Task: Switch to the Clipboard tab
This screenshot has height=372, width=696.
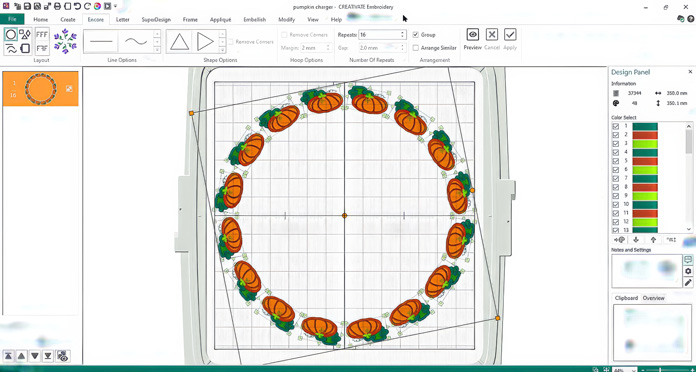Action: point(626,298)
